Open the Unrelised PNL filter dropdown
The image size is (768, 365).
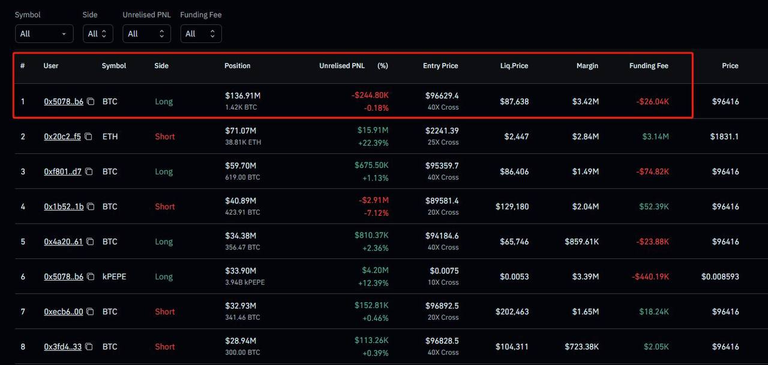point(146,34)
